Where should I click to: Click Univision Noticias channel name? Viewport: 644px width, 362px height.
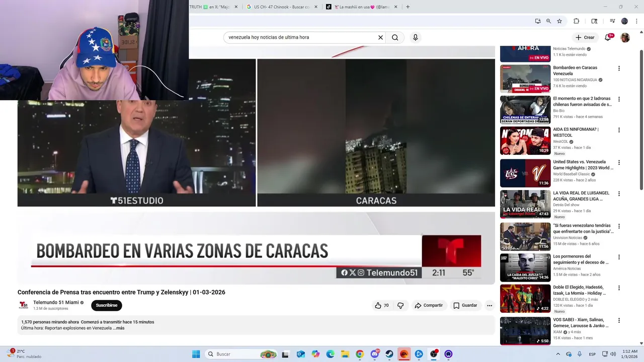click(568, 238)
